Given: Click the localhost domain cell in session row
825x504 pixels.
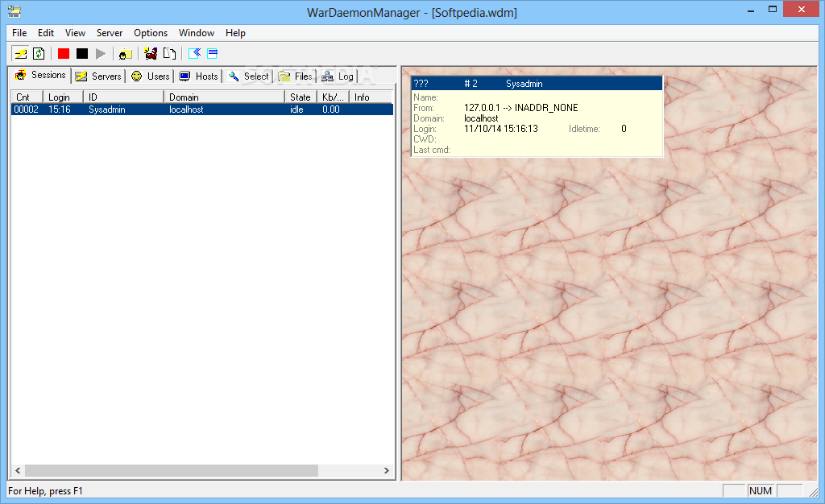Looking at the screenshot, I should tap(186, 109).
